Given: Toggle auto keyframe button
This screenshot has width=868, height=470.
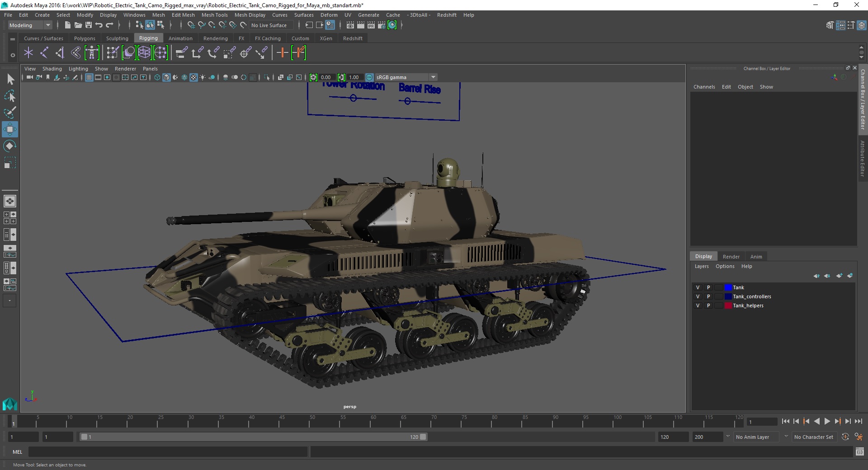Looking at the screenshot, I should click(845, 437).
